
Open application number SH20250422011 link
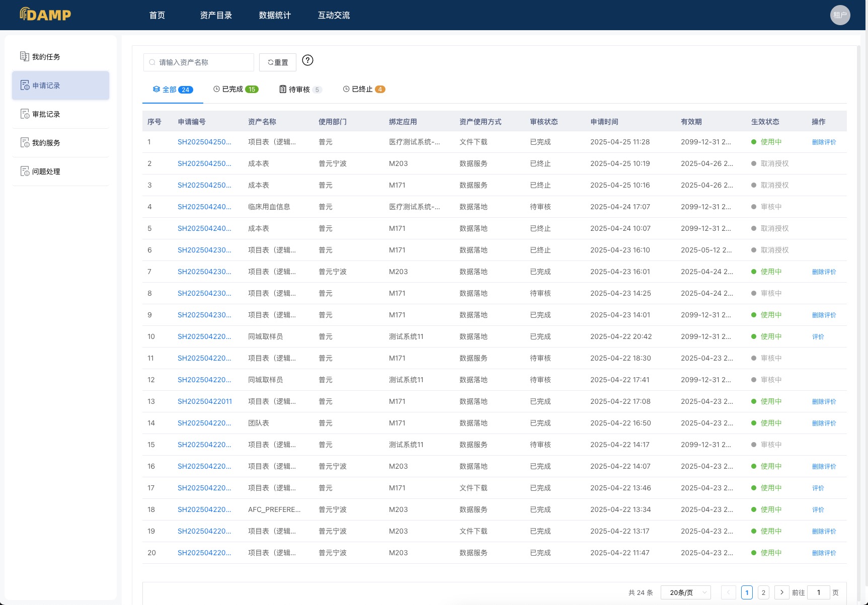[205, 401]
